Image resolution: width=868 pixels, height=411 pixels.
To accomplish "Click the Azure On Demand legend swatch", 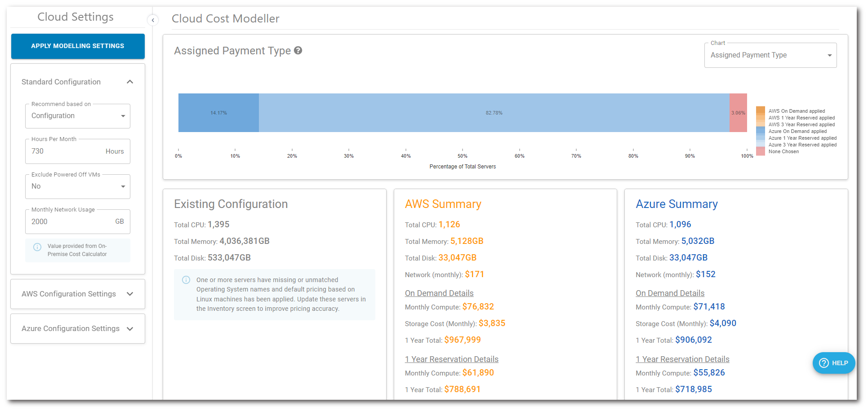I will [x=760, y=131].
